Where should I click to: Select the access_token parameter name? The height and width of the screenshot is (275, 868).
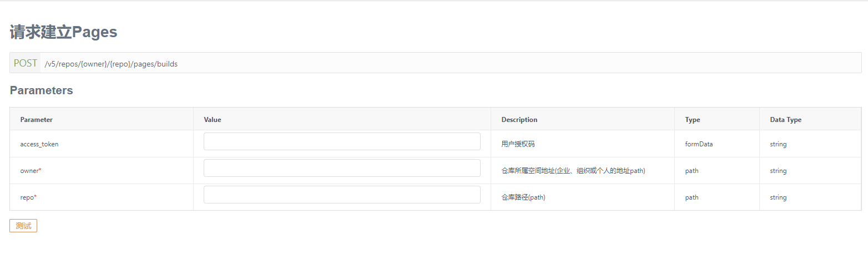click(x=39, y=144)
